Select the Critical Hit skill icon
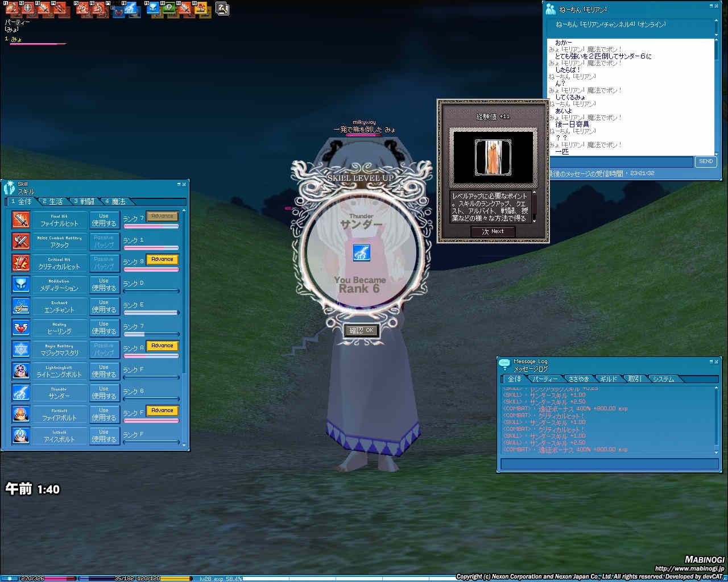 click(20, 263)
